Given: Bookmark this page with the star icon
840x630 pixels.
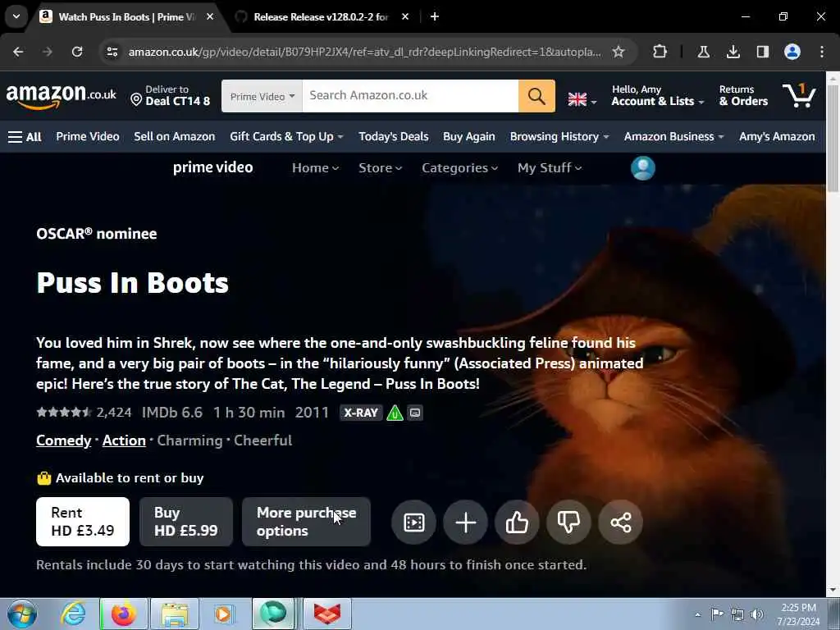Looking at the screenshot, I should [x=619, y=52].
